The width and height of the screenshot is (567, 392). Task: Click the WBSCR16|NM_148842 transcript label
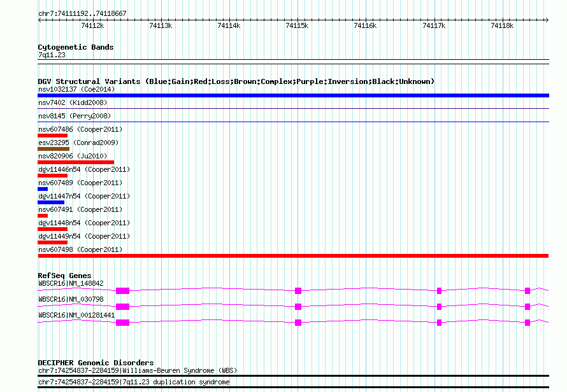[71, 284]
